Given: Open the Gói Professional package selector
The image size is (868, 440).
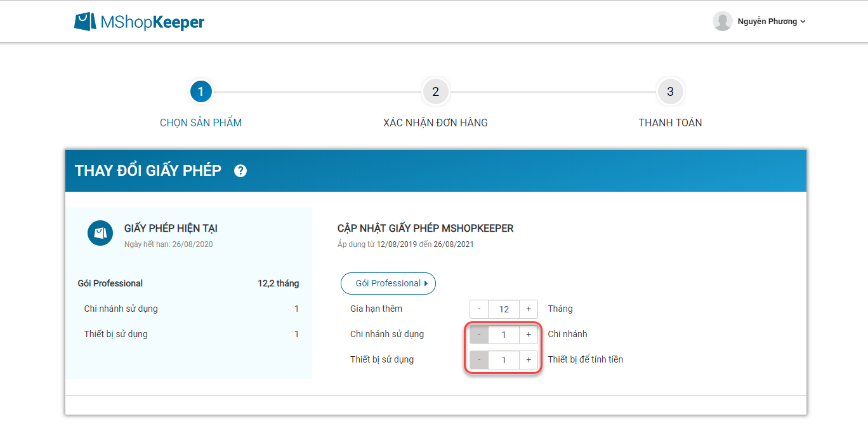Looking at the screenshot, I should click(388, 283).
